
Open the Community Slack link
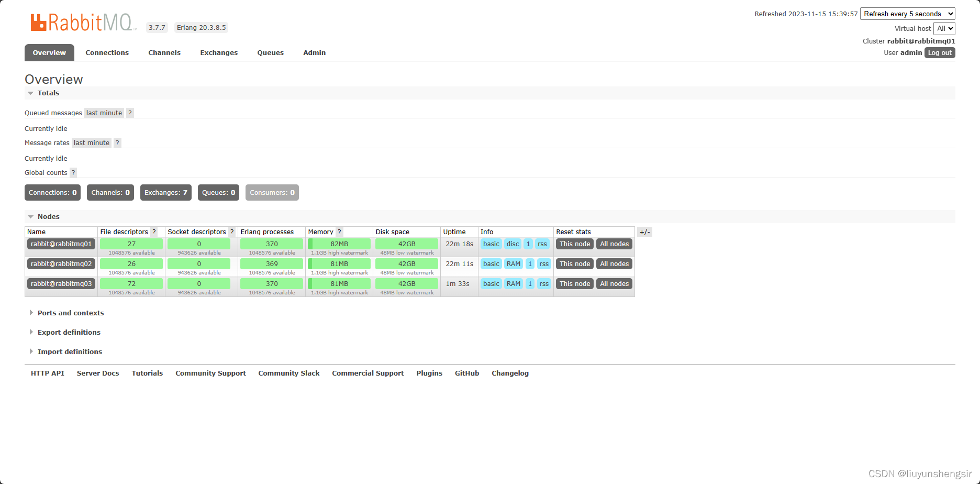[x=289, y=373]
